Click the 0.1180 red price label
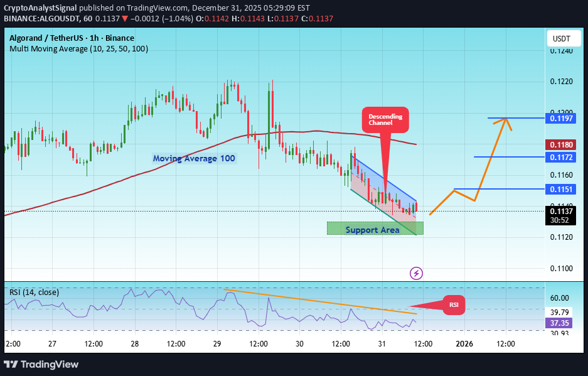This screenshot has width=588, height=376. pyautogui.click(x=560, y=144)
